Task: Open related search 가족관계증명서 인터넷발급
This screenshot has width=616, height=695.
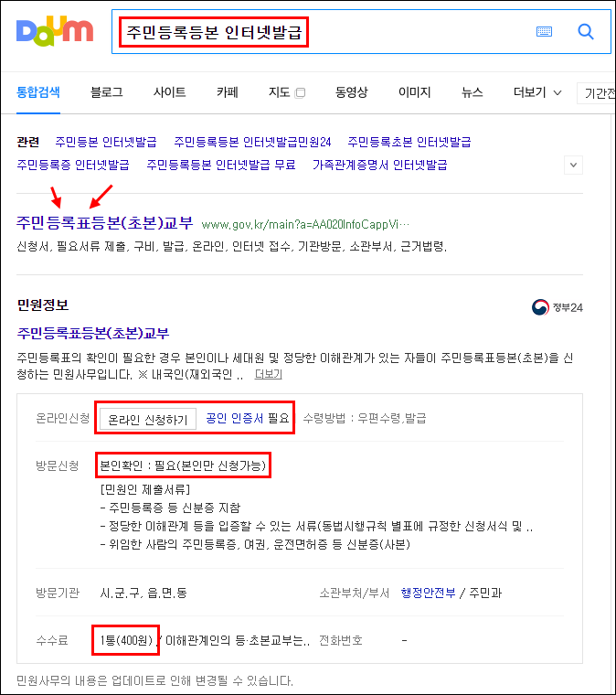Action: [380, 165]
